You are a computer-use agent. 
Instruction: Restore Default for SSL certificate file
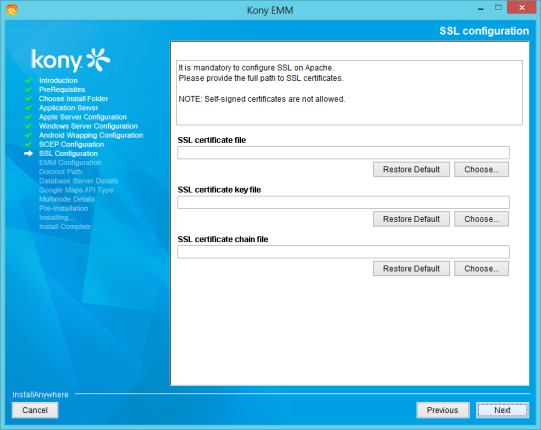click(411, 169)
